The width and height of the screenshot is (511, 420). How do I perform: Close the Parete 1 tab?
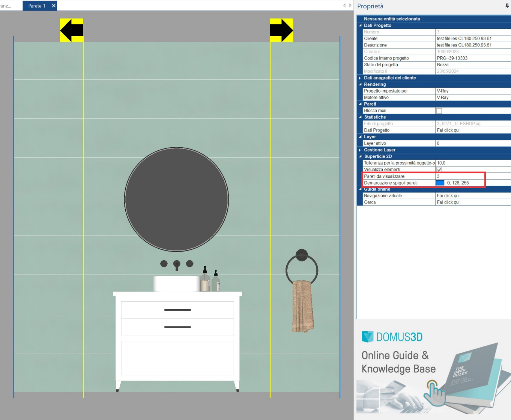[54, 6]
